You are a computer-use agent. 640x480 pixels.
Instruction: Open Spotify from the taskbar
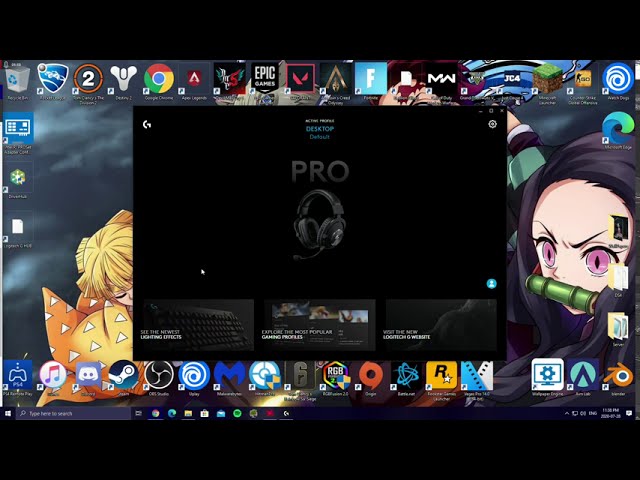[x=237, y=413]
